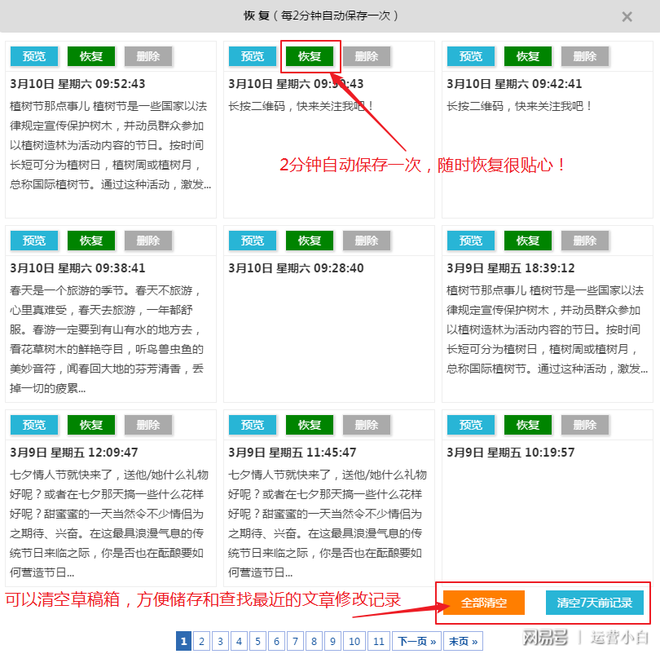The width and height of the screenshot is (660, 654).
Task: Preview the 09:38:41 draft
Action: click(x=34, y=241)
